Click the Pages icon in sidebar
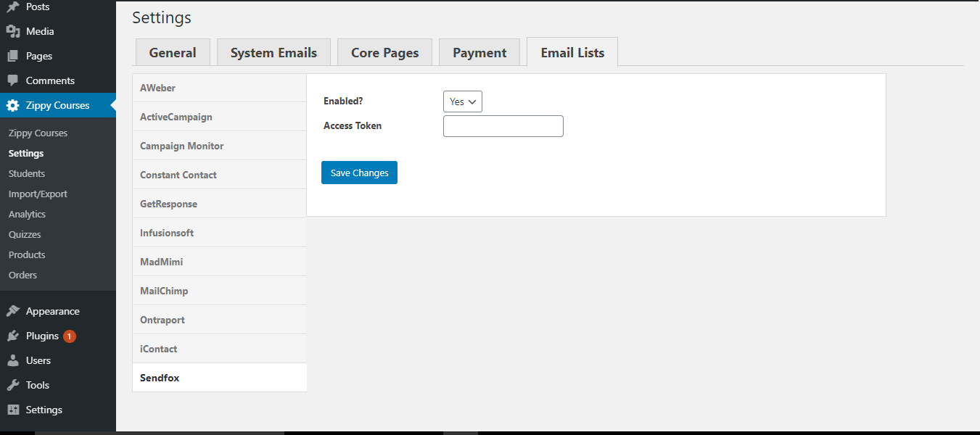Viewport: 980px width, 435px height. tap(13, 56)
